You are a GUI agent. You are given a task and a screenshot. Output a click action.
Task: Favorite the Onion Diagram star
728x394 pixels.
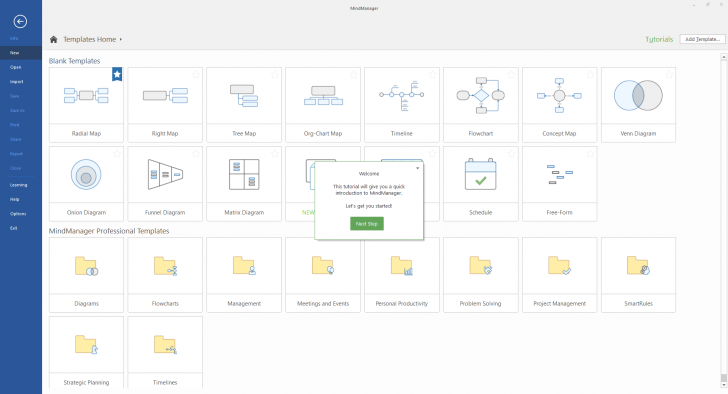[x=117, y=153]
